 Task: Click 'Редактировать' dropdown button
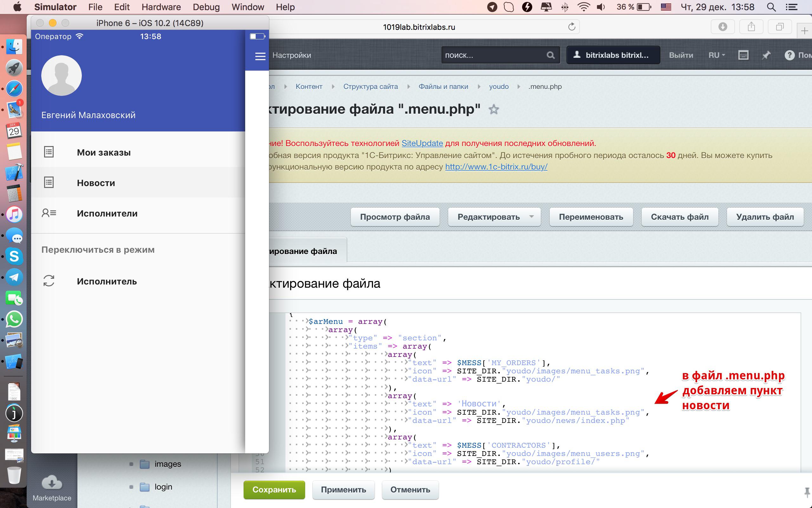pyautogui.click(x=494, y=217)
